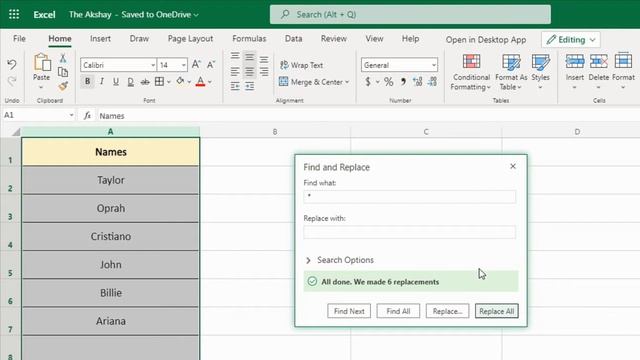This screenshot has width=640, height=360.
Task: Click the Replace... button
Action: point(447,311)
